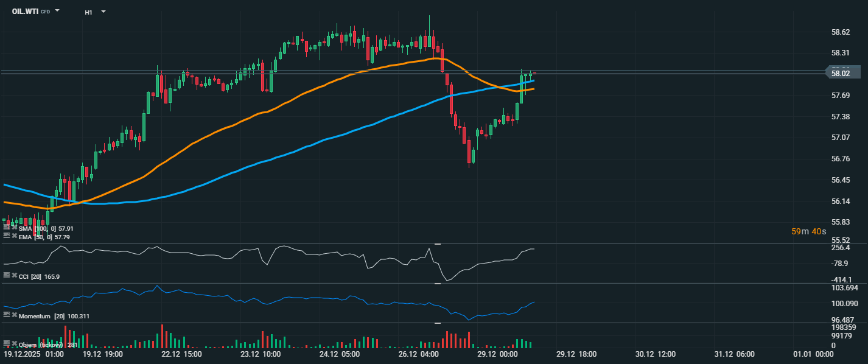868x364 pixels.
Task: Remove the Momentum indicator with X icon
Action: pos(14,315)
